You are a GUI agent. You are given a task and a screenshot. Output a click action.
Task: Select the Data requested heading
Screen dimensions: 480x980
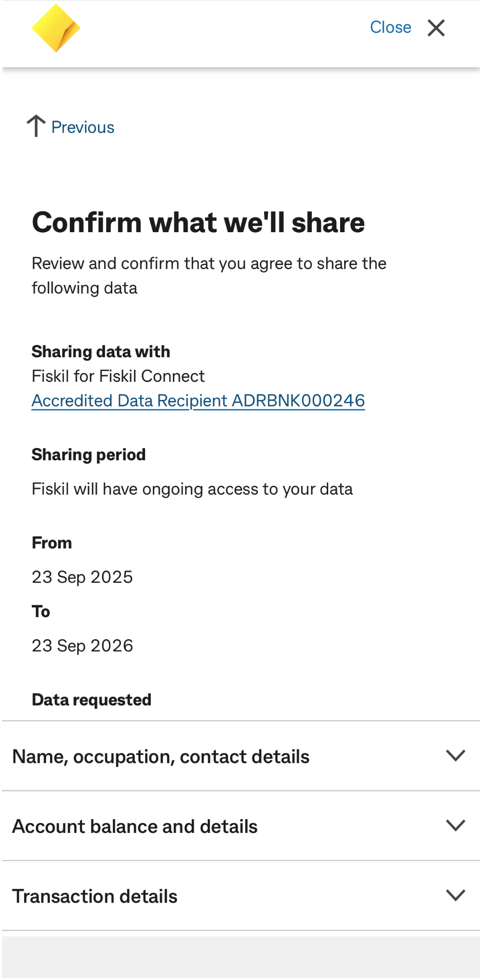click(91, 699)
